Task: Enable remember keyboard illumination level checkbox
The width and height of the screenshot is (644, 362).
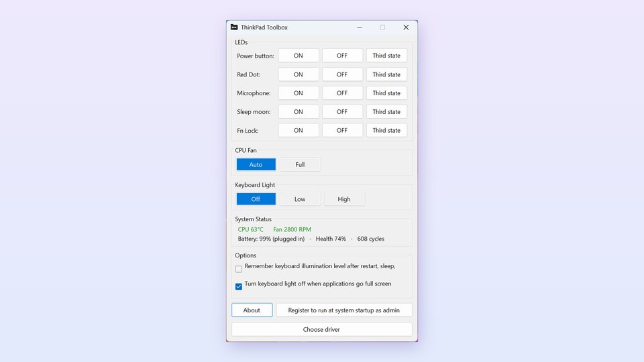Action: tap(239, 269)
